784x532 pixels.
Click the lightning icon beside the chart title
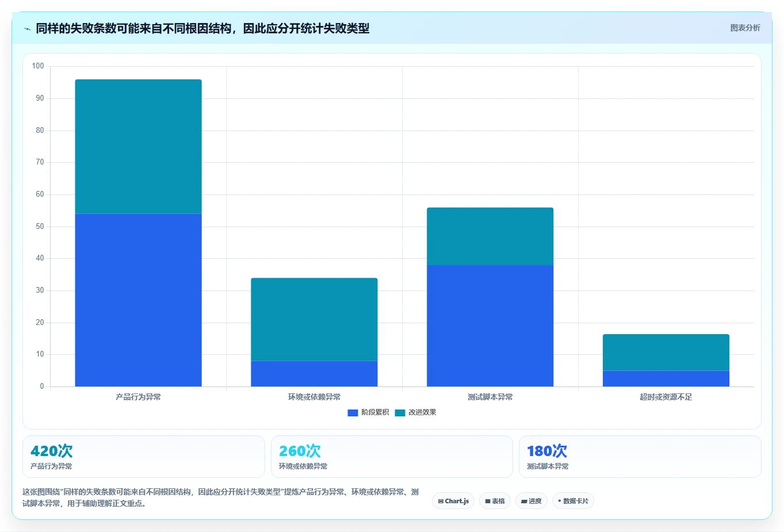click(x=27, y=29)
